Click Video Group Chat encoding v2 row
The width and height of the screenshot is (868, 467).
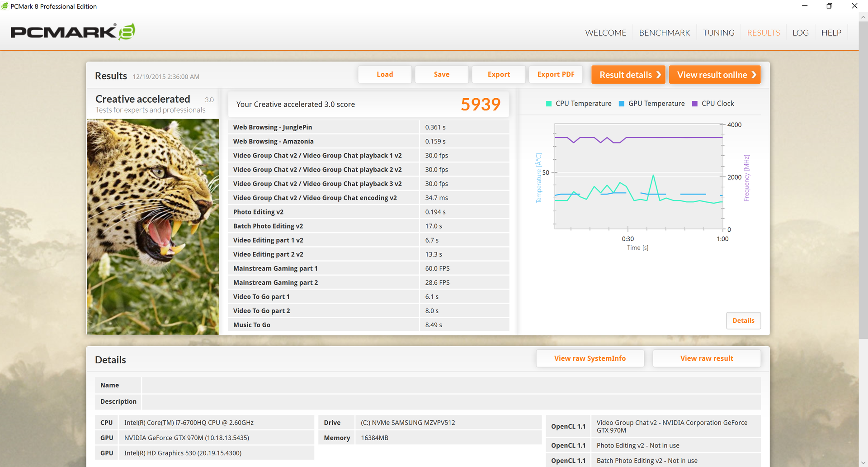pos(368,198)
